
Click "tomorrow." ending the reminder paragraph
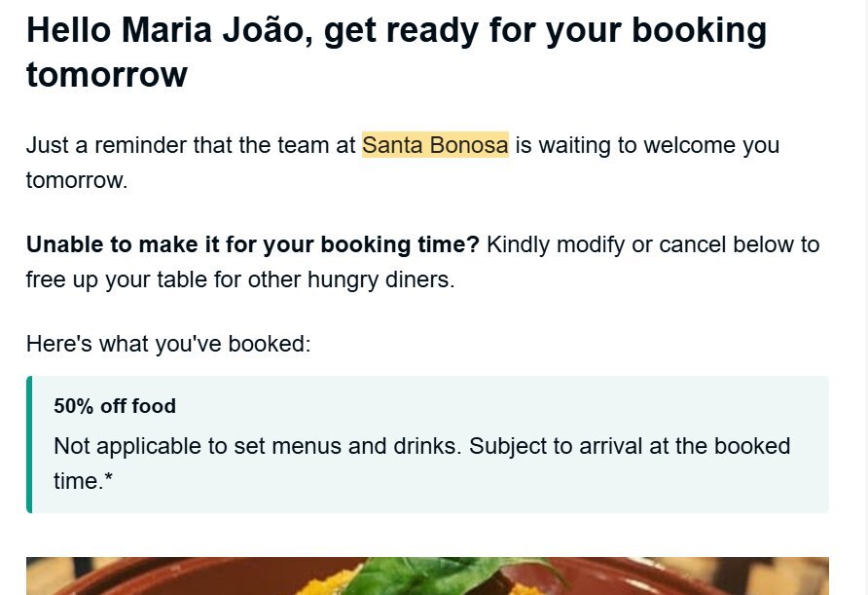point(77,181)
